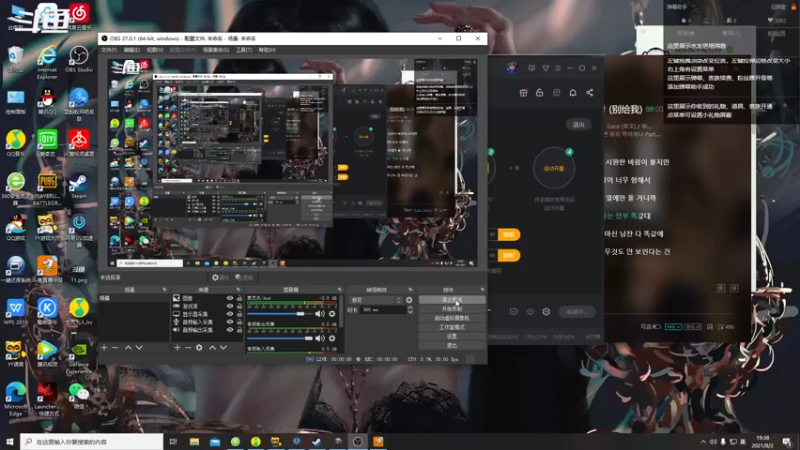Remove selected scene with the minus icon

click(115, 347)
